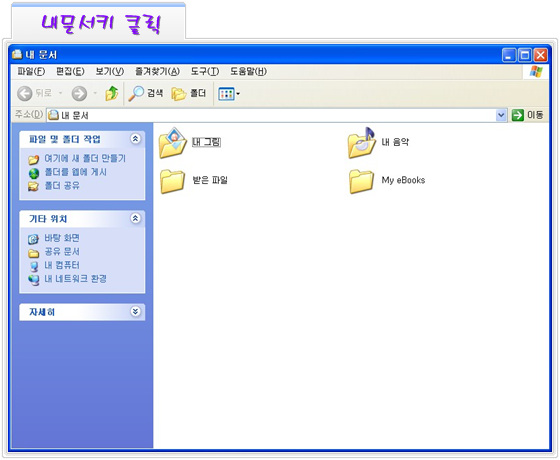Click the 기타 위치 panel header
560x460 pixels.
[x=82, y=219]
